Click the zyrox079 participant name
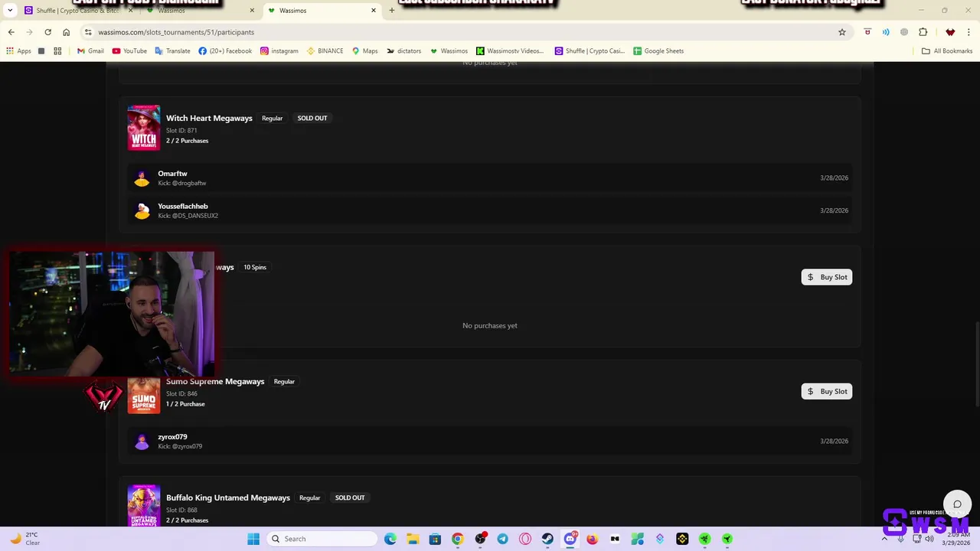Viewport: 980px width, 551px height. click(x=172, y=437)
